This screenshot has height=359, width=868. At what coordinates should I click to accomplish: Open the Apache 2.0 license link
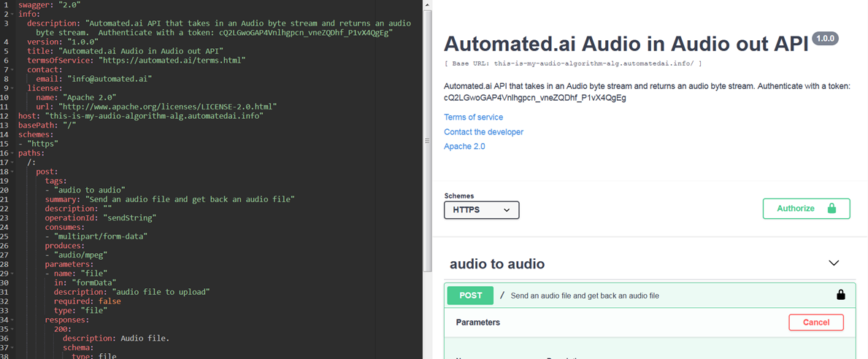pos(464,147)
